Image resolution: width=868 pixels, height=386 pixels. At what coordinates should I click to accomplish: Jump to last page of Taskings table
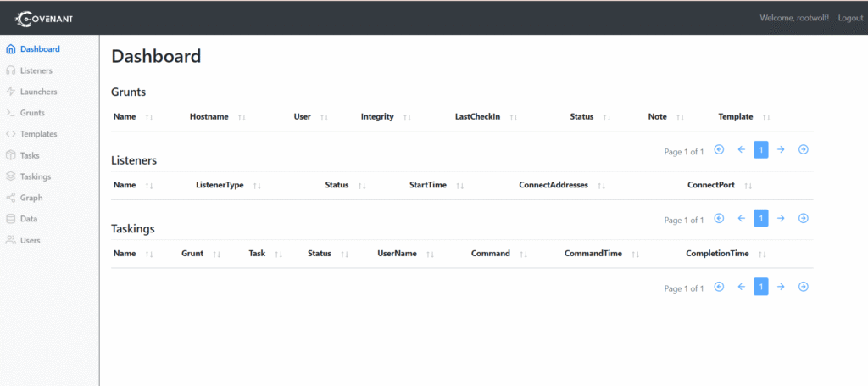click(x=804, y=287)
